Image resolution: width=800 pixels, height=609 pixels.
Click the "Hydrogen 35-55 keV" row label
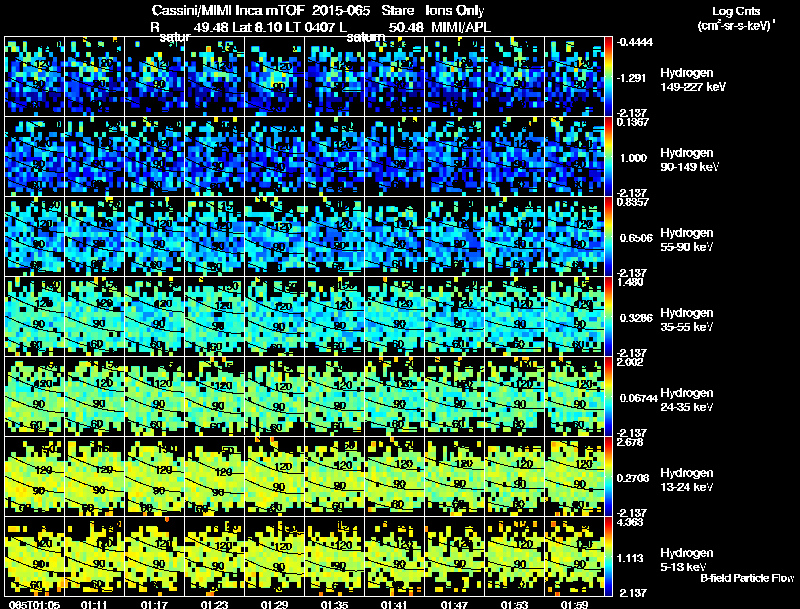pyautogui.click(x=687, y=320)
